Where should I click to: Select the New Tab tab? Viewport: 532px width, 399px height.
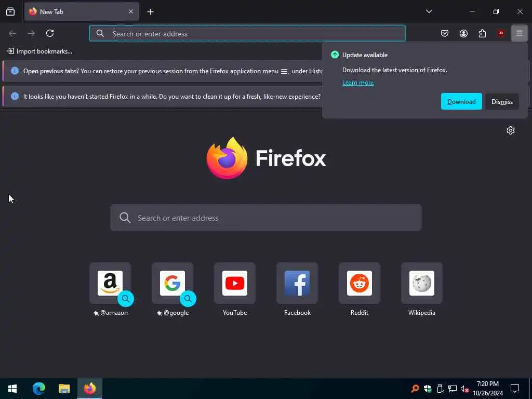pyautogui.click(x=82, y=12)
